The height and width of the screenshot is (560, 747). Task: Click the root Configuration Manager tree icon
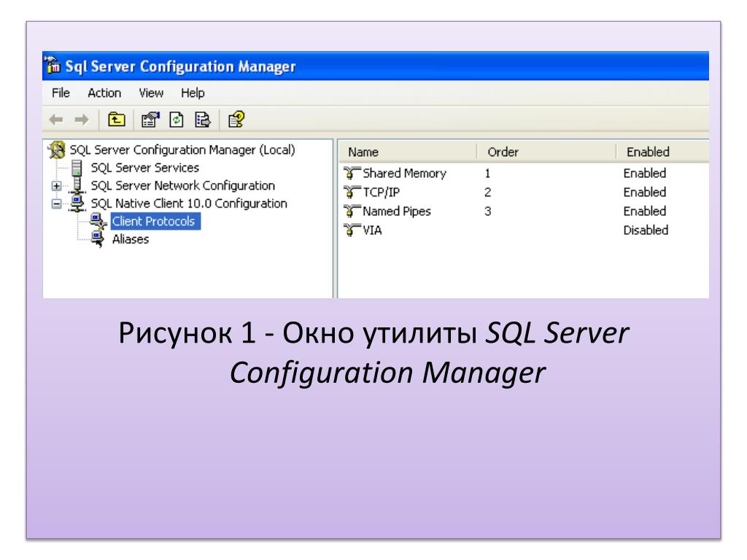point(57,149)
